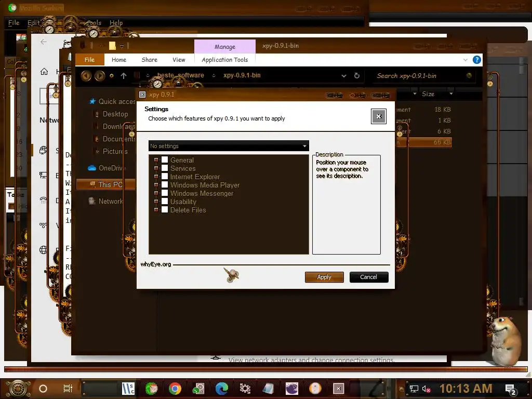Check the General checkbox
532x399 pixels.
coord(165,160)
